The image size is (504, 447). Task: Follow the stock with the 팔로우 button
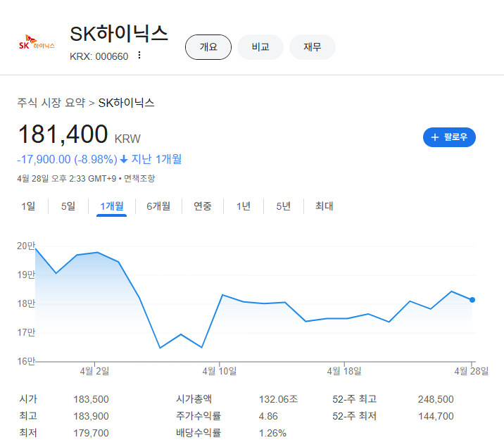pos(449,137)
